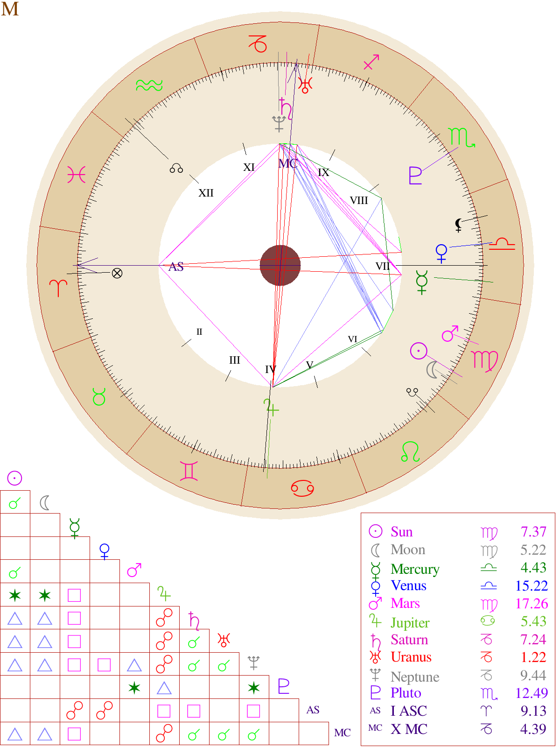Click Neptune header glyph in aspect grid
The image size is (560, 747).
pyautogui.click(x=253, y=663)
